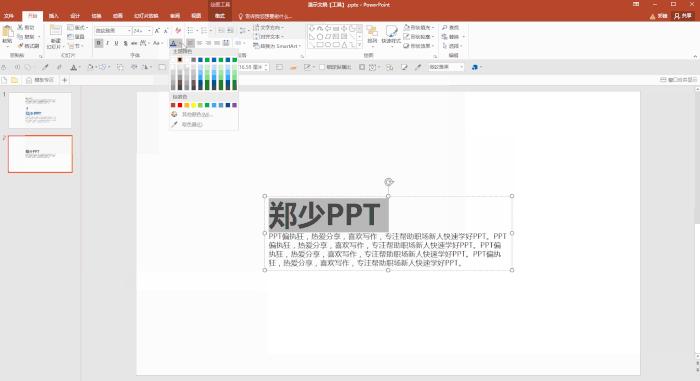Click the Font Color A icon

click(173, 43)
